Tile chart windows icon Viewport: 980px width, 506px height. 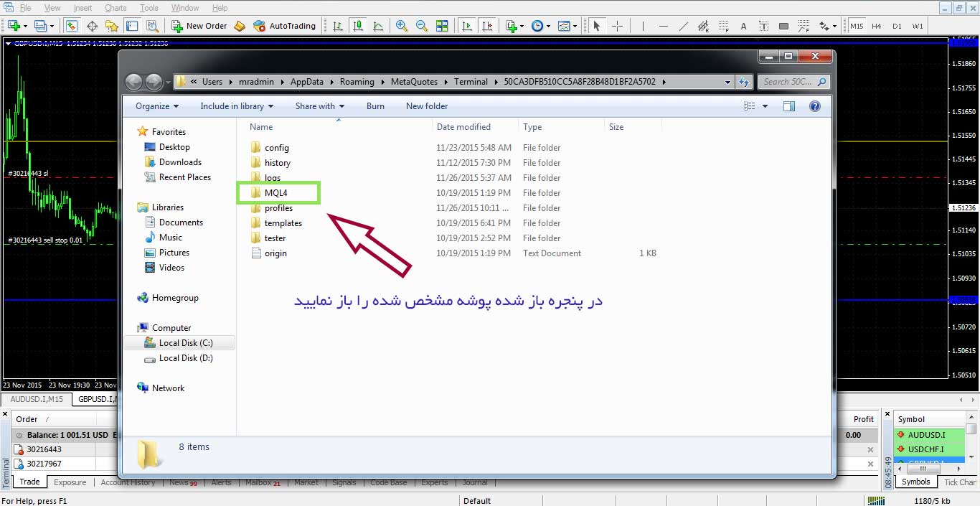[x=443, y=26]
